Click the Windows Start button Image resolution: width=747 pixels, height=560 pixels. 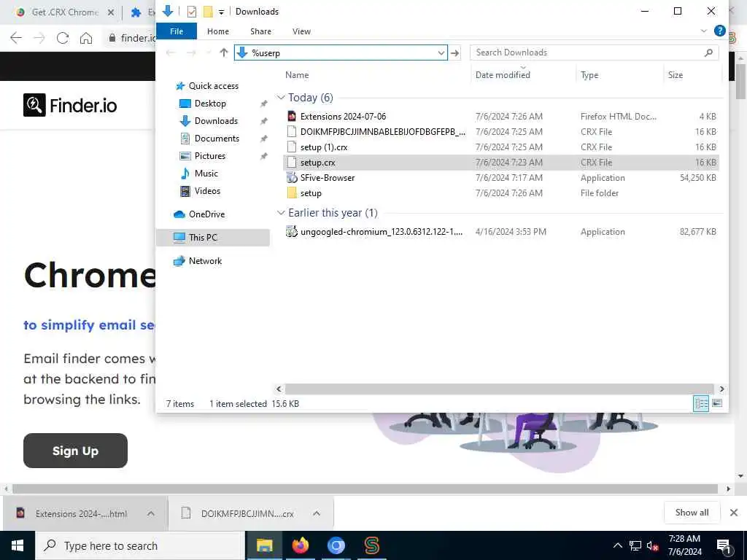(x=18, y=545)
